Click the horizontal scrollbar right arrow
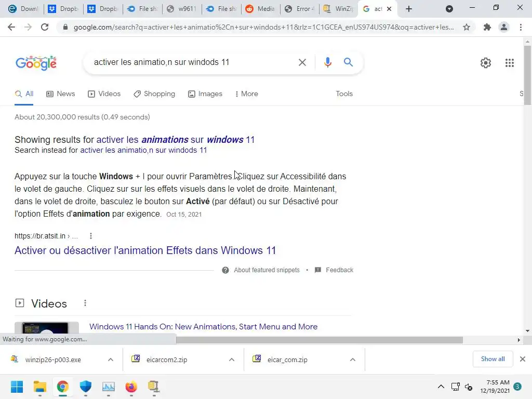 click(518, 340)
